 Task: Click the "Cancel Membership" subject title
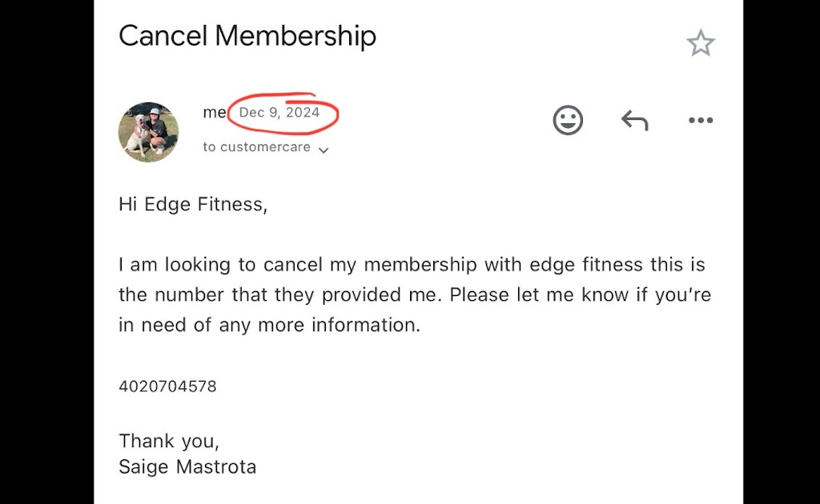point(247,36)
